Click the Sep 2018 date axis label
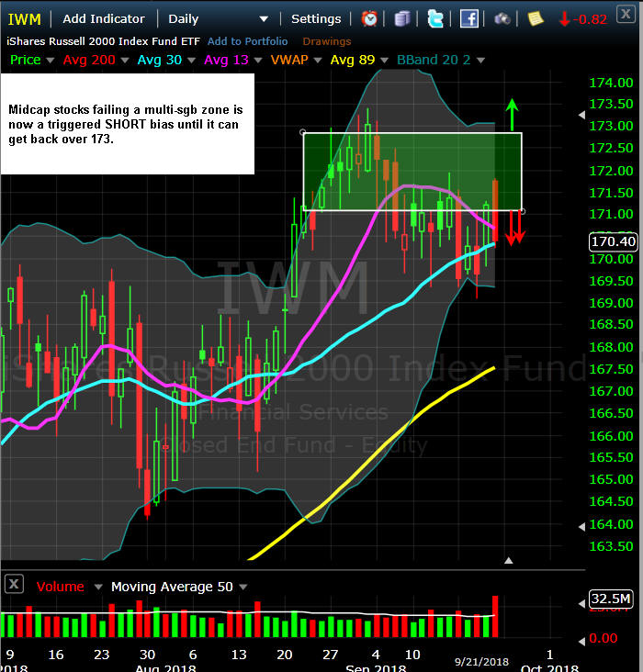Image resolution: width=643 pixels, height=672 pixels. [x=376, y=667]
